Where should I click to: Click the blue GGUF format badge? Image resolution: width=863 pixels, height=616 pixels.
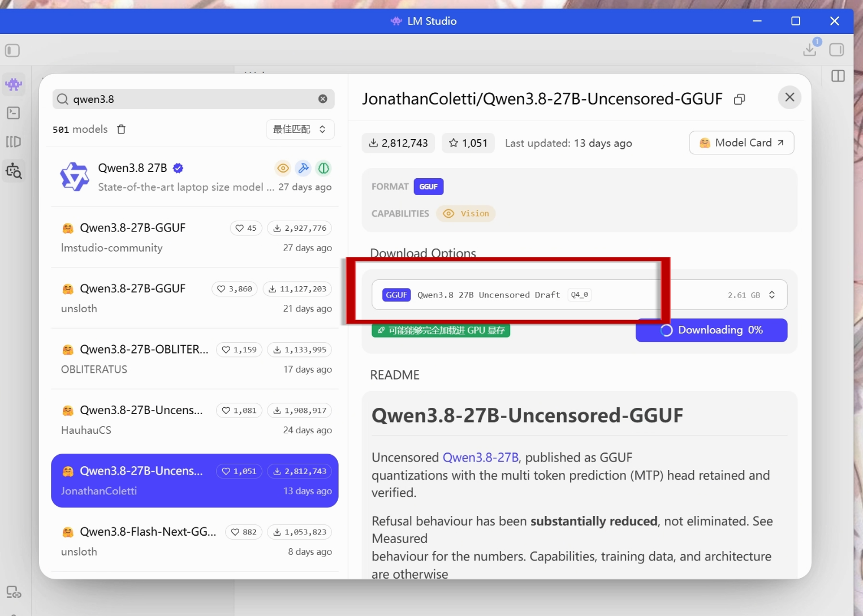[x=429, y=187]
